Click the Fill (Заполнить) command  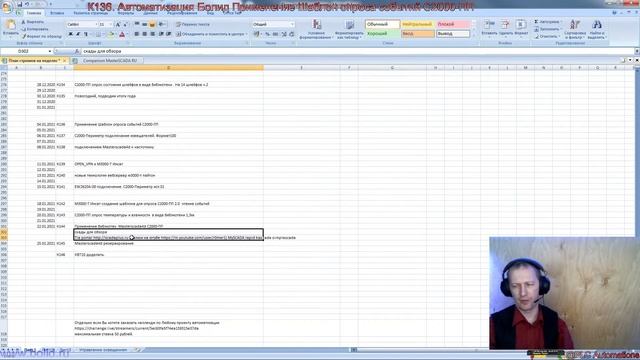tap(547, 29)
